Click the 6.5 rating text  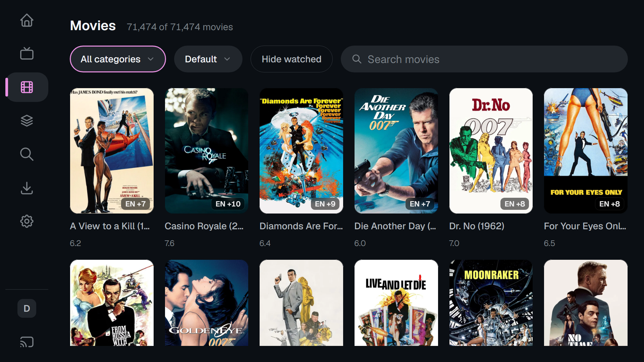(x=550, y=243)
